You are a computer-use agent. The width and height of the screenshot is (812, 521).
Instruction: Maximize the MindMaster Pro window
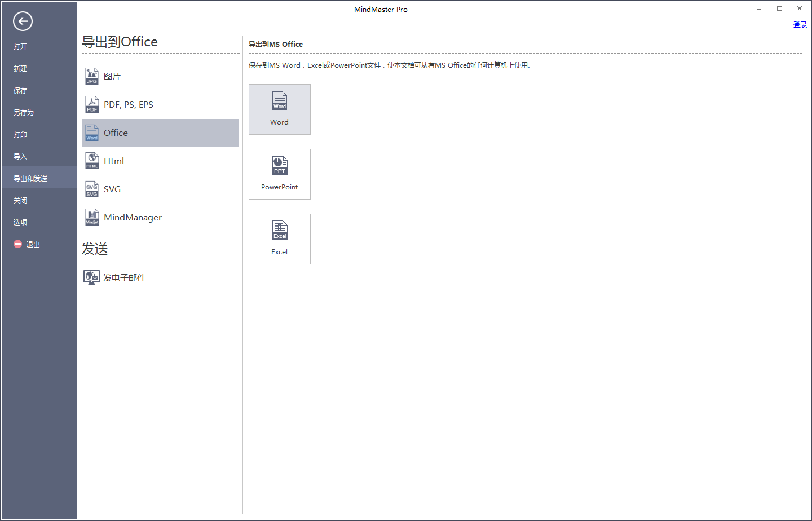pyautogui.click(x=779, y=8)
